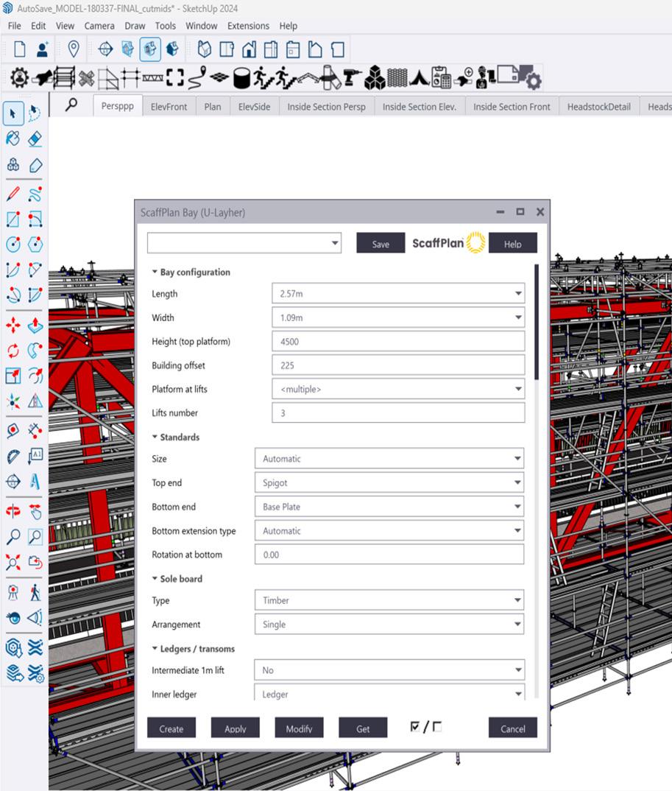This screenshot has height=791, width=672.
Task: Switch to Iso standard view icon
Action: [204, 49]
